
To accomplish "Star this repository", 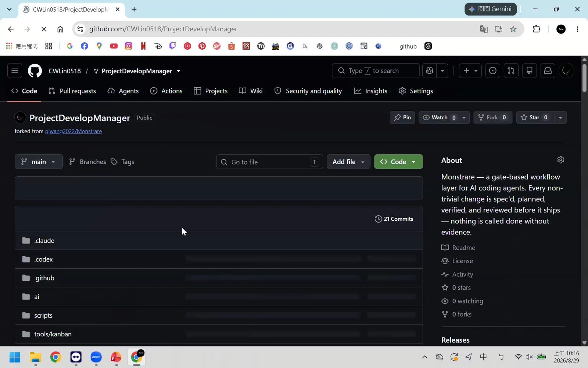I will (x=535, y=117).
